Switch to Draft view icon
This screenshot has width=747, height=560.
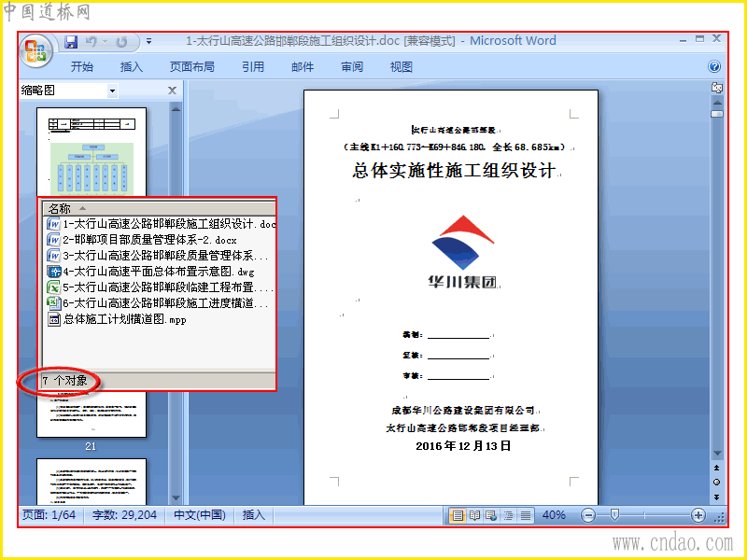pos(526,516)
